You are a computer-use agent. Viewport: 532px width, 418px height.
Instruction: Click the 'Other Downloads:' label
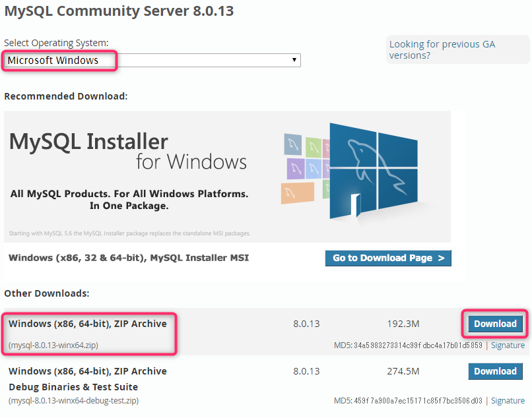tap(47, 293)
